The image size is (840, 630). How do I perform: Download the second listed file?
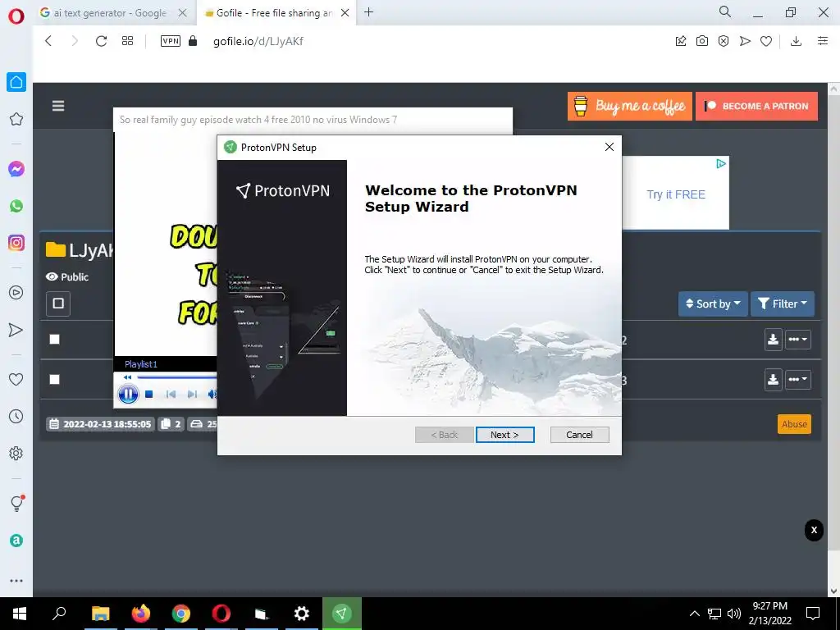tap(773, 379)
